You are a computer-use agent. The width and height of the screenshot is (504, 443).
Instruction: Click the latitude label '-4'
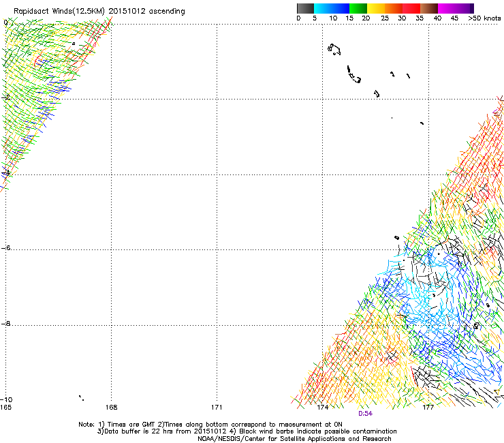coord(5,172)
